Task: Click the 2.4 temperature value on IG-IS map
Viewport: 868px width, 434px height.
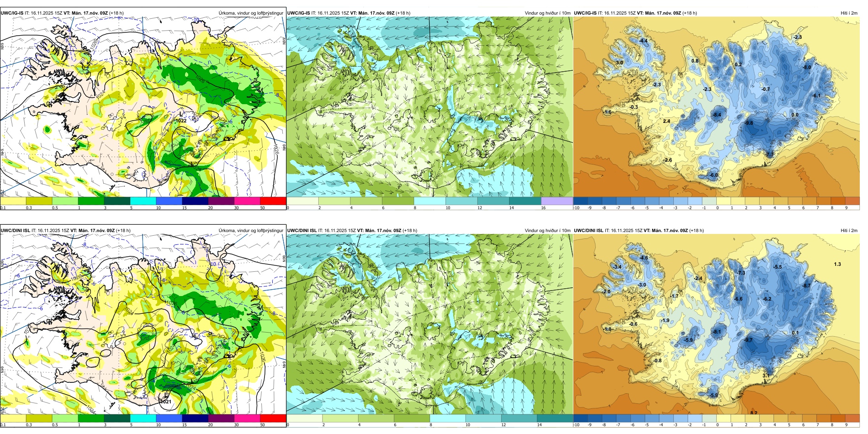Action: [667, 121]
